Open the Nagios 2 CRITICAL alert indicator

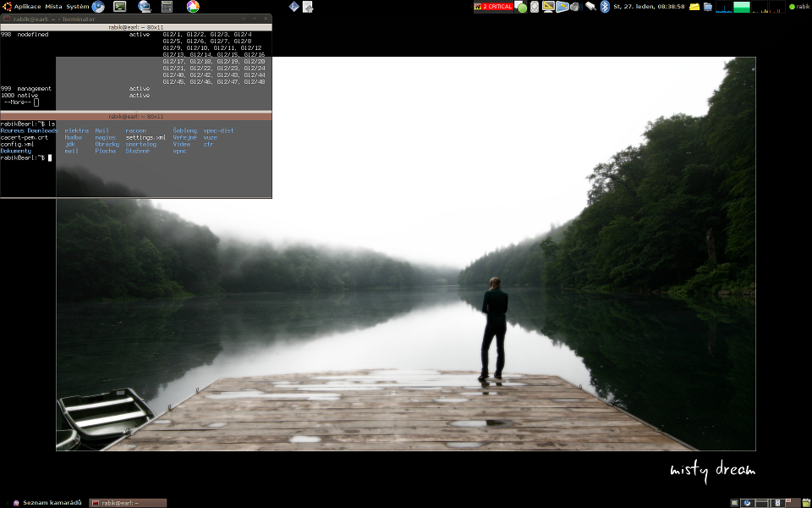(493, 7)
